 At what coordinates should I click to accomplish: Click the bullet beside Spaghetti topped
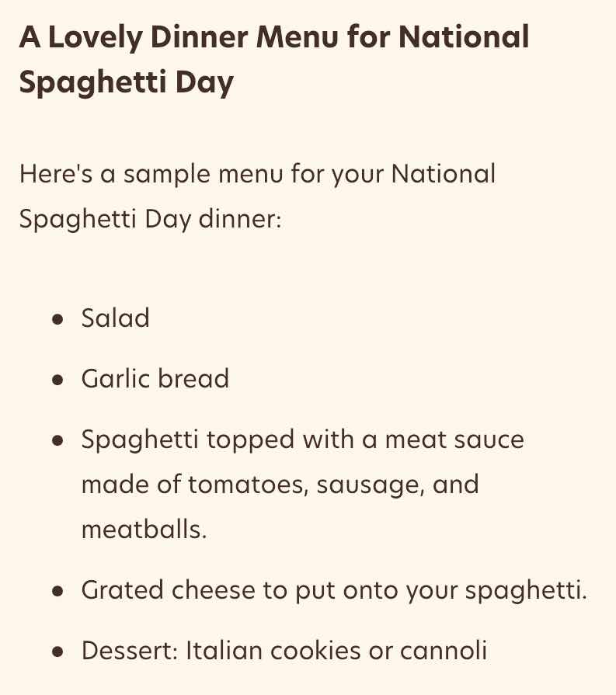[57, 440]
